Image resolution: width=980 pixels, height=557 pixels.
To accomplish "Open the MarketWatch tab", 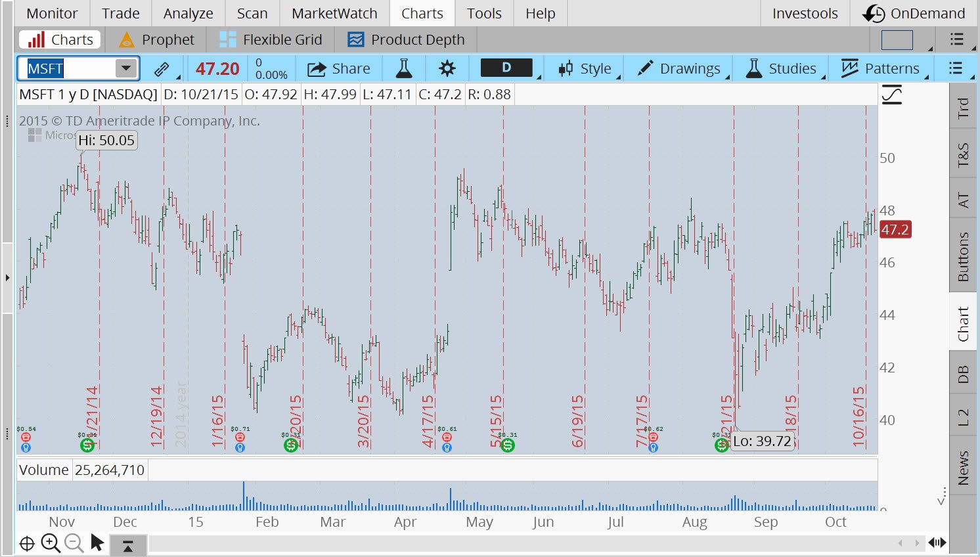I will click(334, 13).
